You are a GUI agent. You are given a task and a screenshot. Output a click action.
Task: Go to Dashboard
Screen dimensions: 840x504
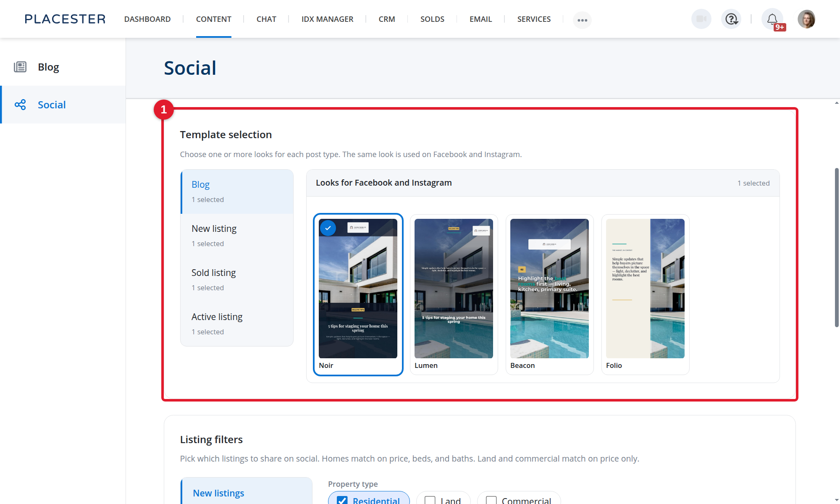(x=147, y=19)
